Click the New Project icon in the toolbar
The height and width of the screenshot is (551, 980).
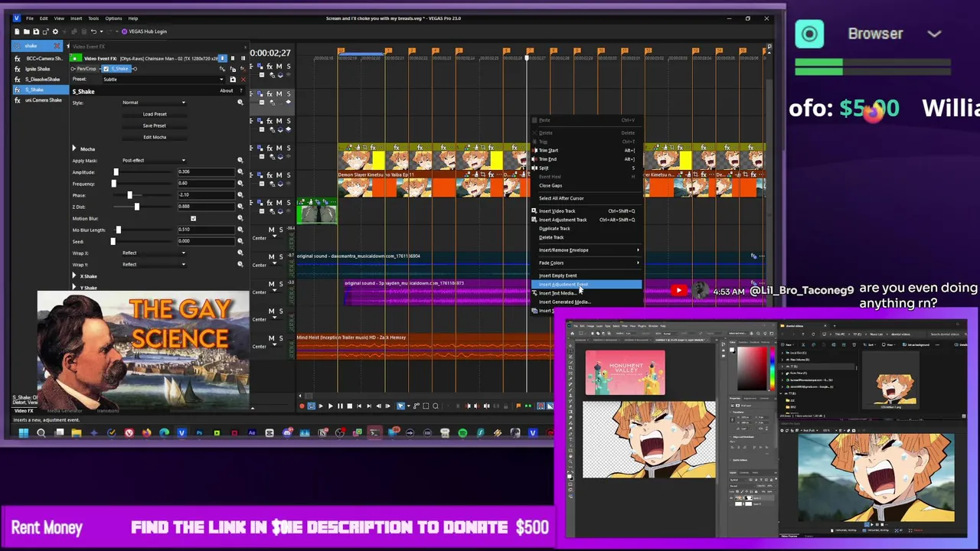18,31
